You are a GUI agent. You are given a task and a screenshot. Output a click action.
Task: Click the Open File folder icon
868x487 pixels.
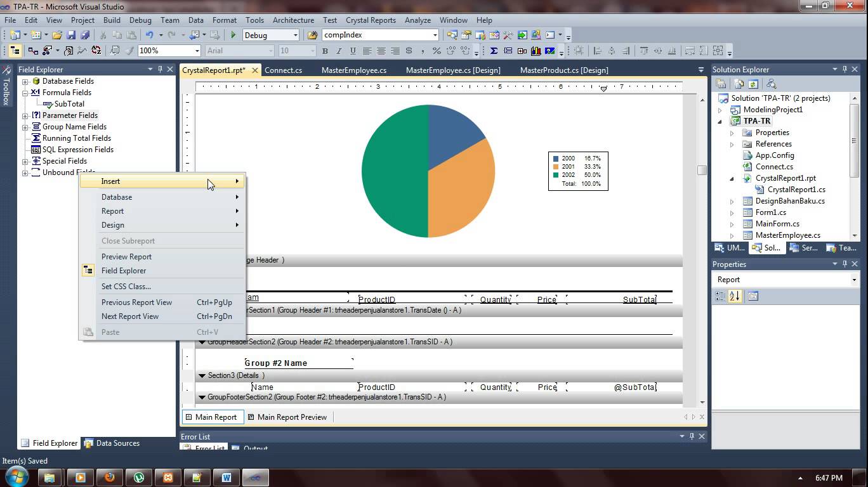click(x=57, y=36)
